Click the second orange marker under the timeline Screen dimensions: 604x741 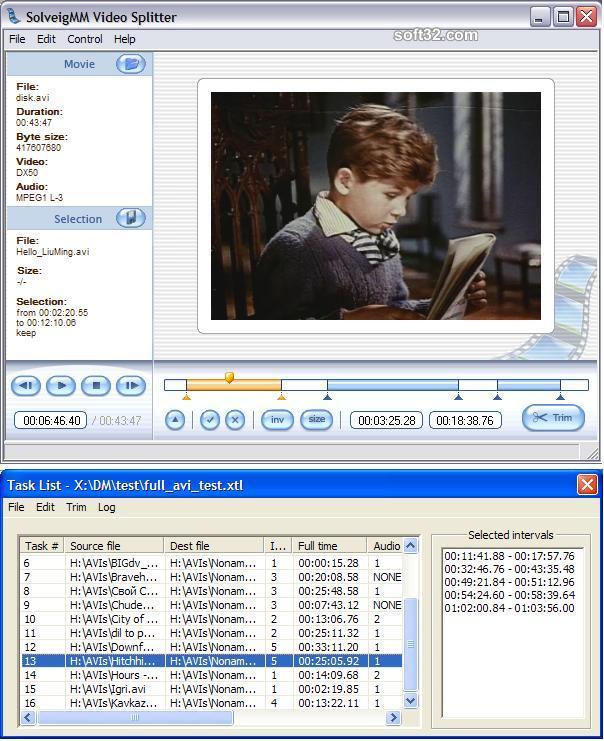pos(282,397)
